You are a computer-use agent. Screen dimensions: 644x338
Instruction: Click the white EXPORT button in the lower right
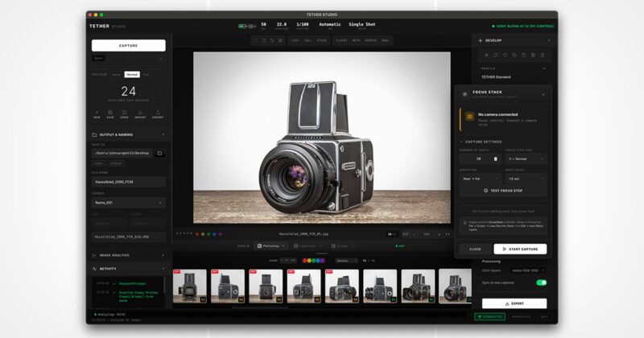tap(514, 303)
